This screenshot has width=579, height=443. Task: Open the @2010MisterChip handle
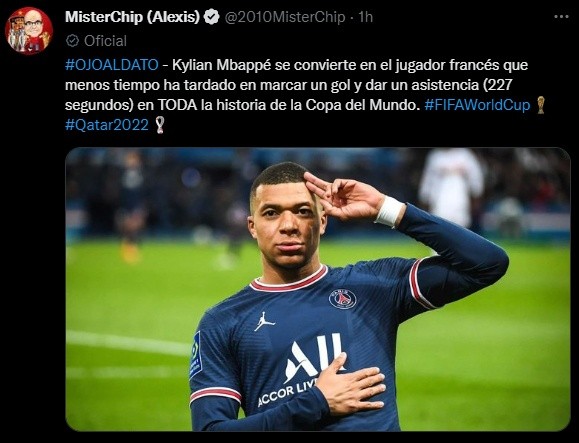[x=285, y=17]
